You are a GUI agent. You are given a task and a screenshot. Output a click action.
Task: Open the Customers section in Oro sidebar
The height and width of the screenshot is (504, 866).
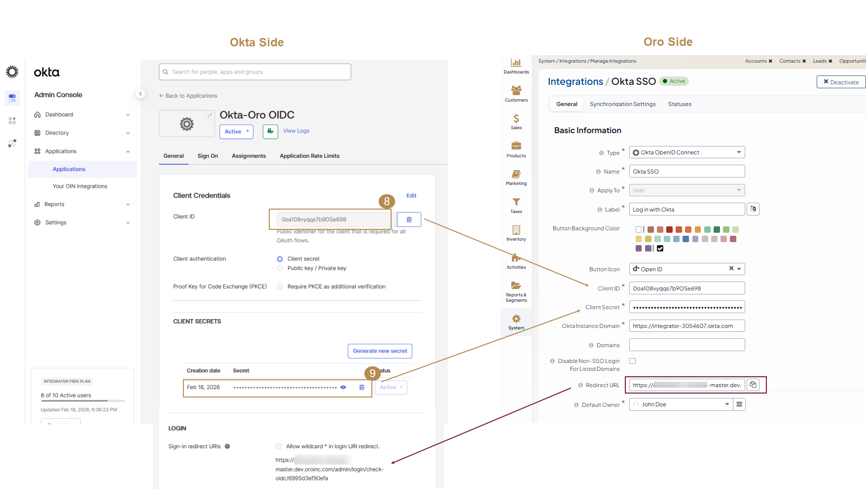coord(516,93)
